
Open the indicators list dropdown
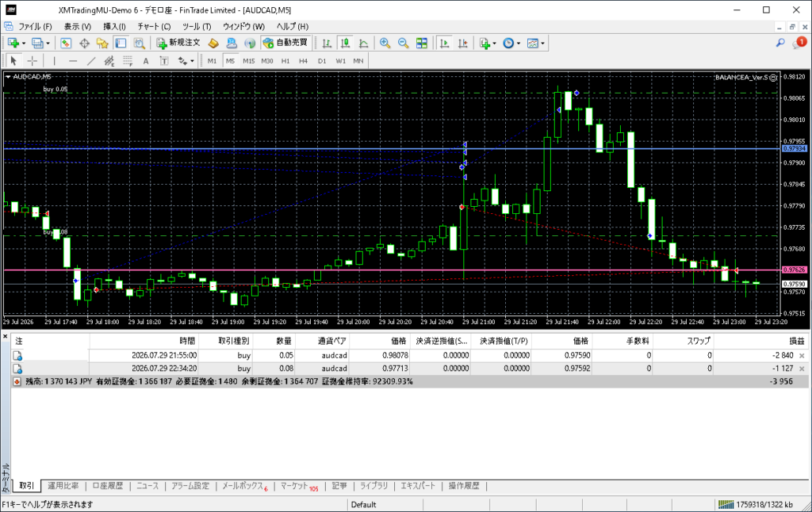click(488, 43)
